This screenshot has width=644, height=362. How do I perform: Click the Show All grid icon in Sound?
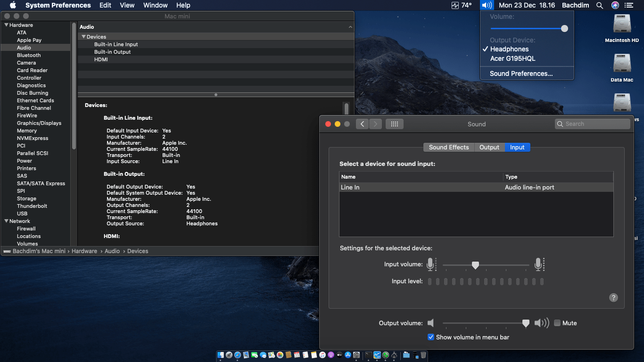(395, 124)
